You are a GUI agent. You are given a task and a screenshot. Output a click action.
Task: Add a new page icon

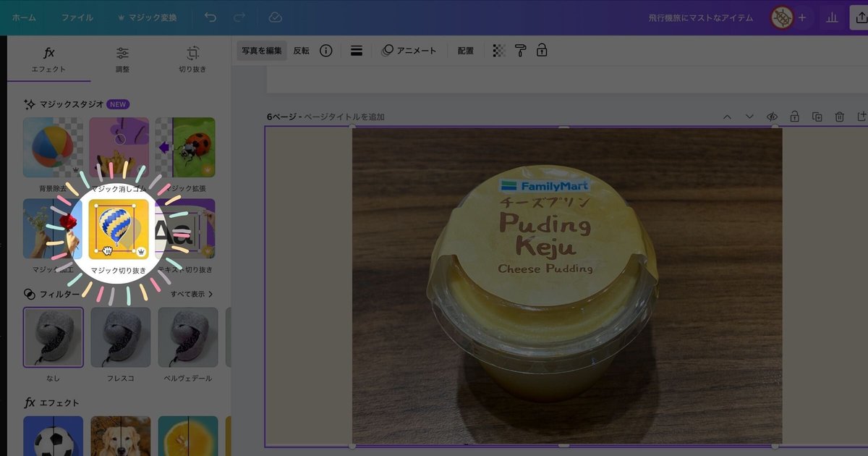861,117
